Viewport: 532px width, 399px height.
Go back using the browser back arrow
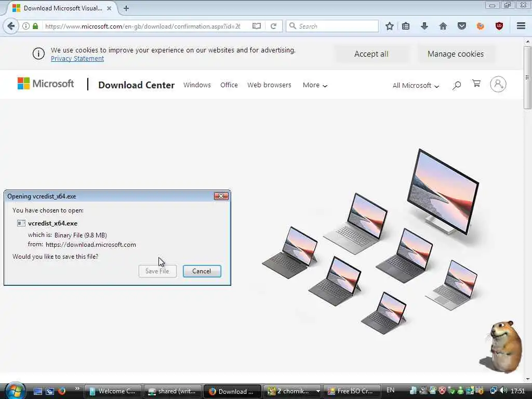click(x=11, y=26)
